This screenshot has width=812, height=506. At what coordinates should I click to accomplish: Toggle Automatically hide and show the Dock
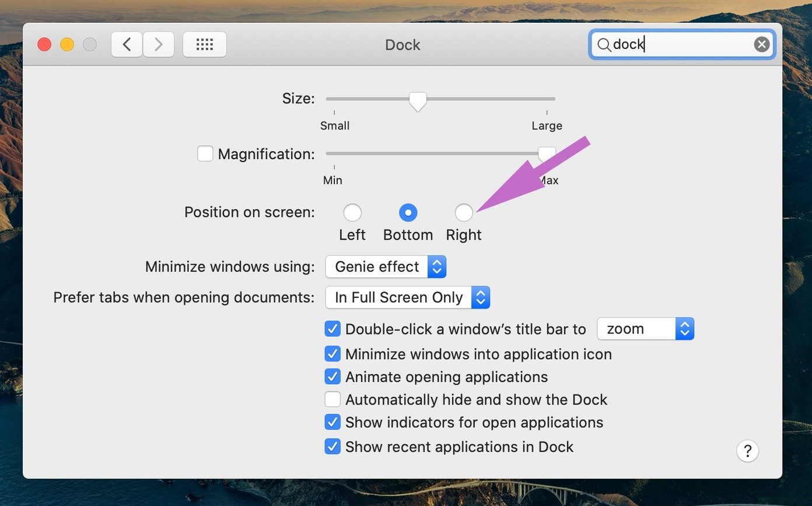coord(332,399)
